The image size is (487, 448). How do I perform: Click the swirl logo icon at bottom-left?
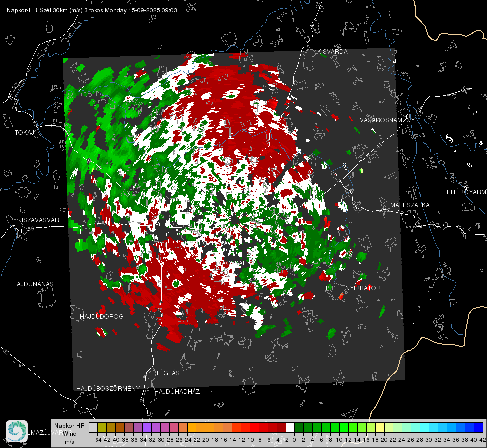tap(17, 431)
